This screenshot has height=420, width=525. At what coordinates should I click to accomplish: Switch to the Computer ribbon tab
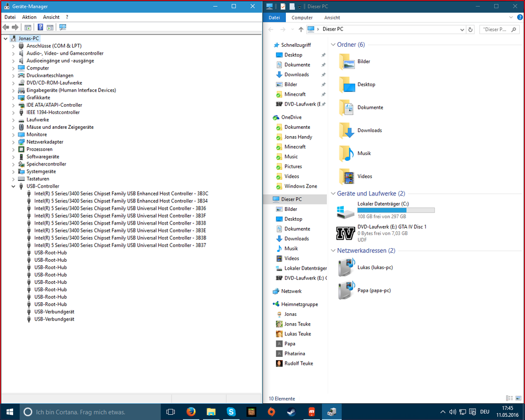pyautogui.click(x=302, y=17)
